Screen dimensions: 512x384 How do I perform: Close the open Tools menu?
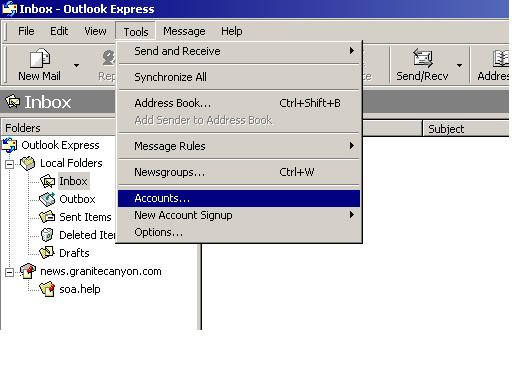click(x=136, y=31)
